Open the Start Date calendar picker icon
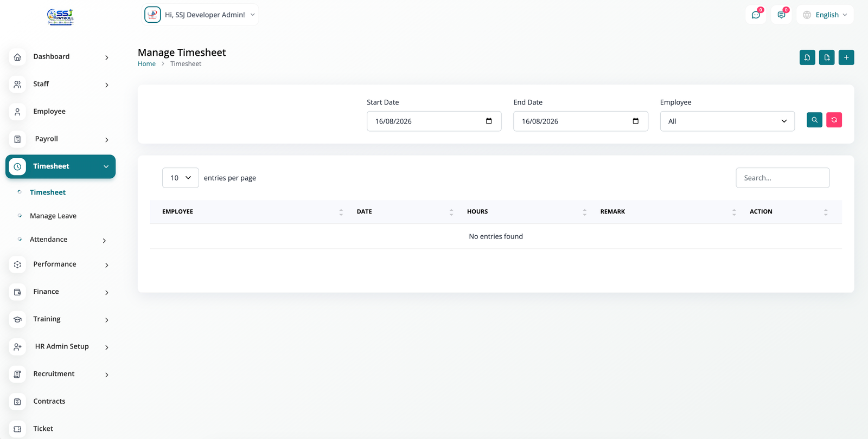The width and height of the screenshot is (868, 439). (x=489, y=121)
